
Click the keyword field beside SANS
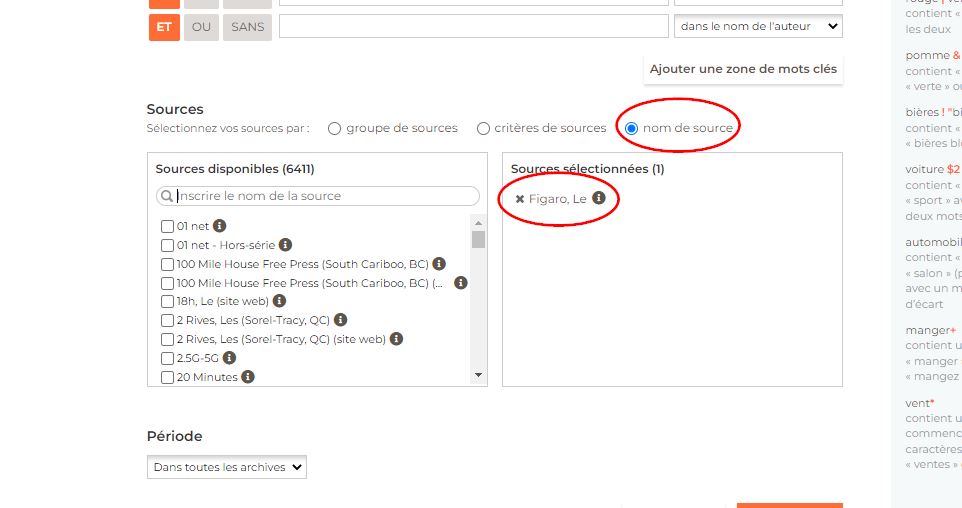pyautogui.click(x=474, y=26)
